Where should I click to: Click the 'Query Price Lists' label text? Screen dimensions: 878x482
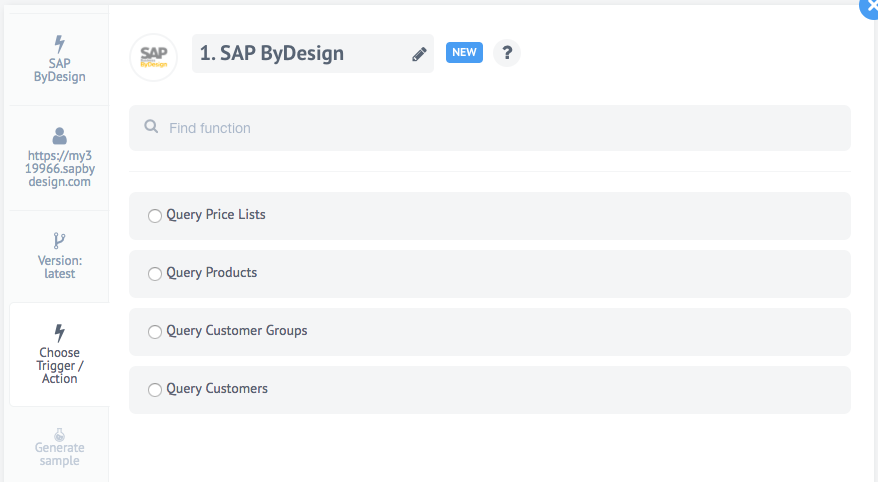pos(216,215)
